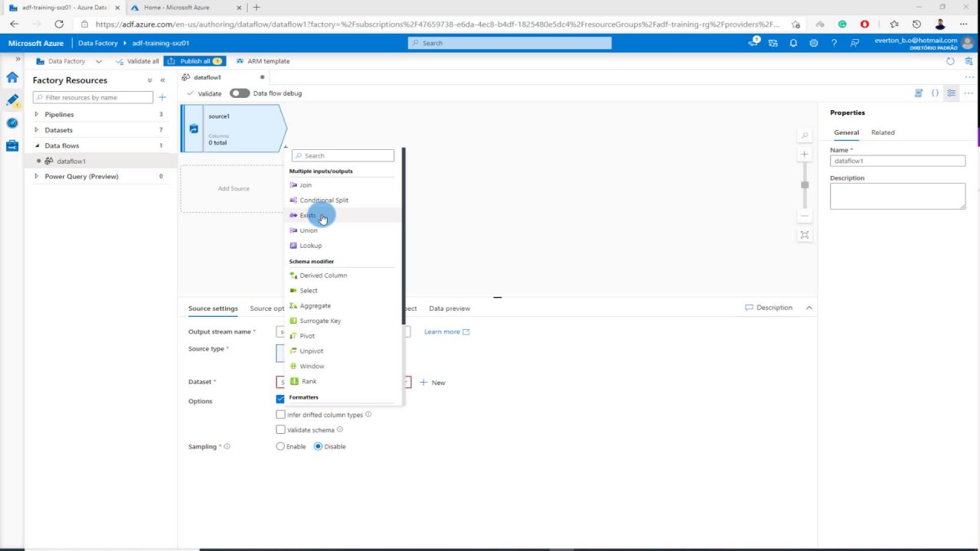Click the add new resource plus icon
This screenshot has height=551, width=980.
162,98
